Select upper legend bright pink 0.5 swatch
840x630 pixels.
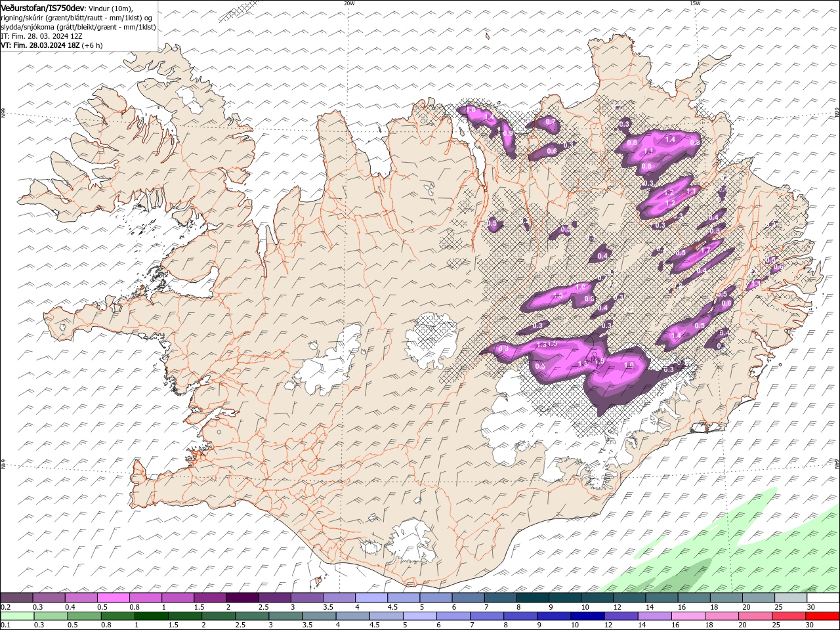click(113, 598)
